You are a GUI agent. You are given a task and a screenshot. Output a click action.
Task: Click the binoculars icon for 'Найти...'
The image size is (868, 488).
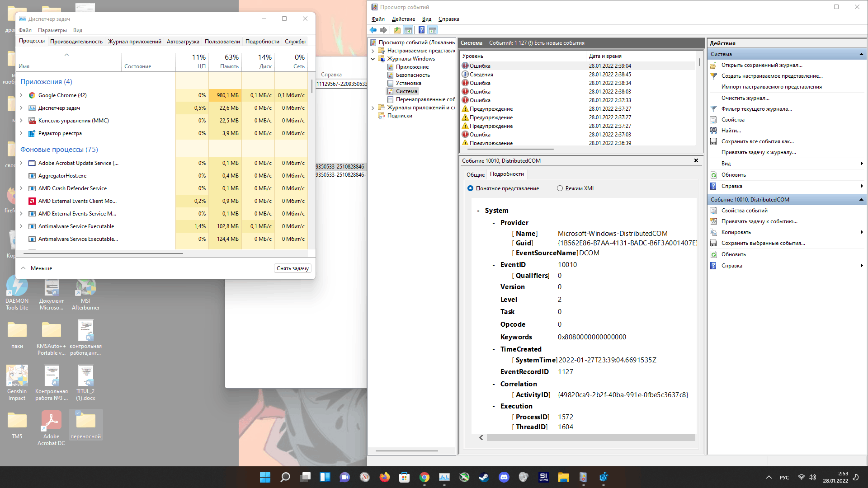point(713,131)
